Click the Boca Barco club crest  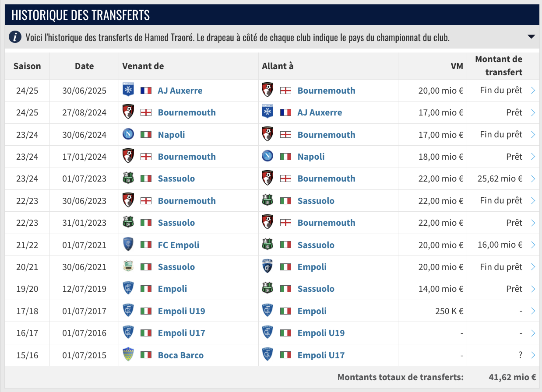(x=128, y=355)
